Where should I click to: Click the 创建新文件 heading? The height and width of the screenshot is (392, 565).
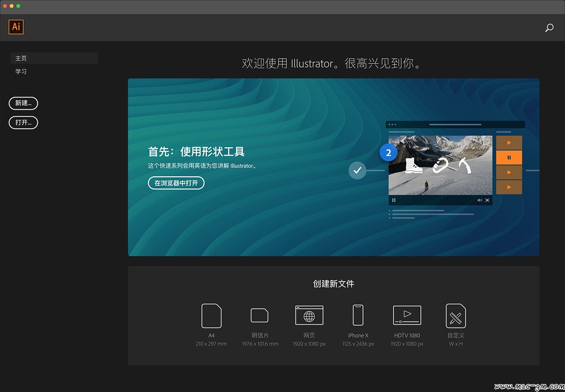(x=334, y=284)
